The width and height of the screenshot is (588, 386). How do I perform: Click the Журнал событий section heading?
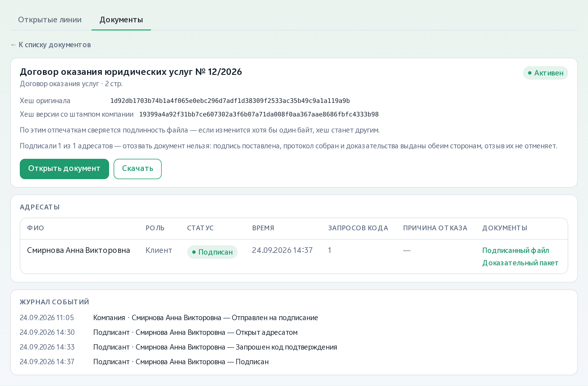point(55,302)
